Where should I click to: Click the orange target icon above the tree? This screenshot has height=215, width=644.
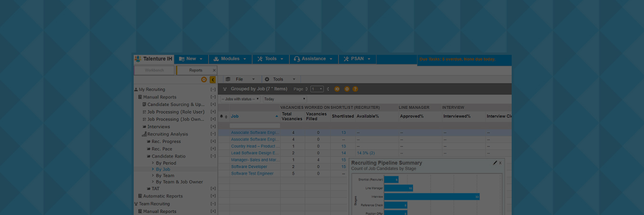(x=204, y=80)
